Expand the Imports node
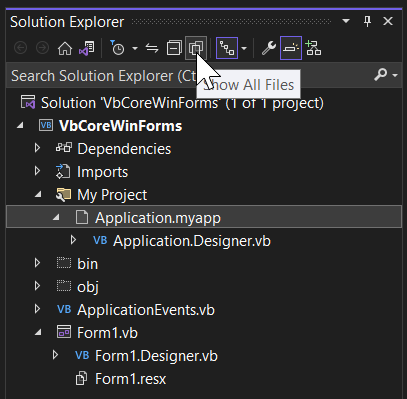Image resolution: width=407 pixels, height=399 pixels. click(x=37, y=171)
